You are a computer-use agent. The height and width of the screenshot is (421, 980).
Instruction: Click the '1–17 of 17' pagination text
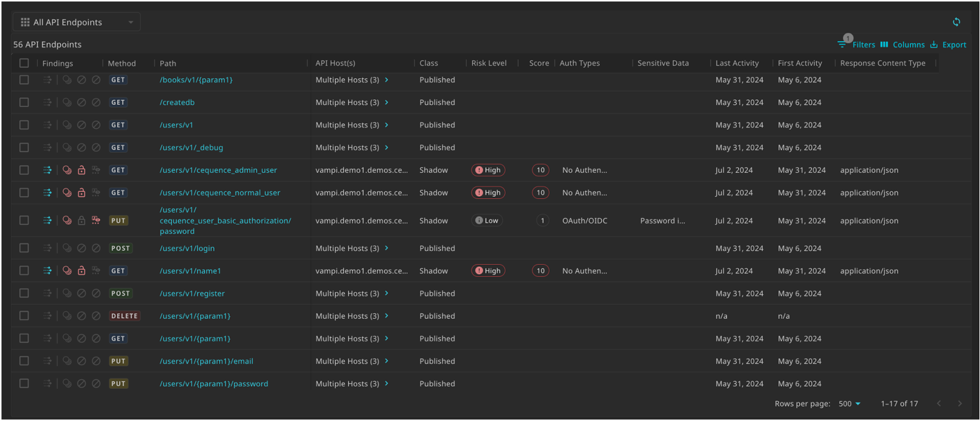point(899,404)
